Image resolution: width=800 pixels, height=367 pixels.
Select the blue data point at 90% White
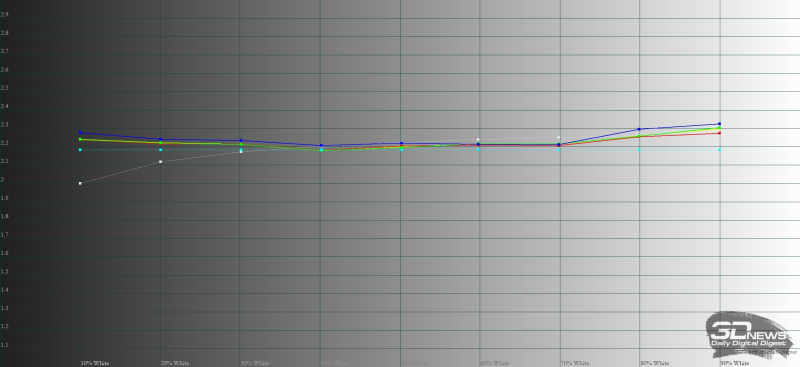tap(719, 124)
